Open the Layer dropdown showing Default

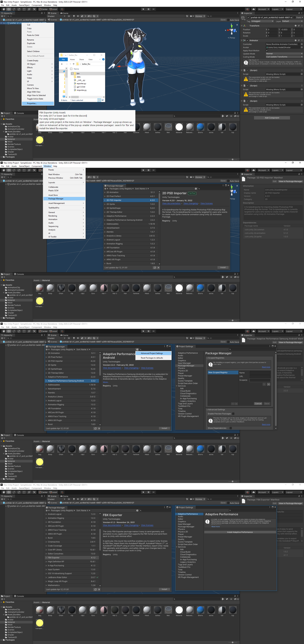click(x=292, y=21)
